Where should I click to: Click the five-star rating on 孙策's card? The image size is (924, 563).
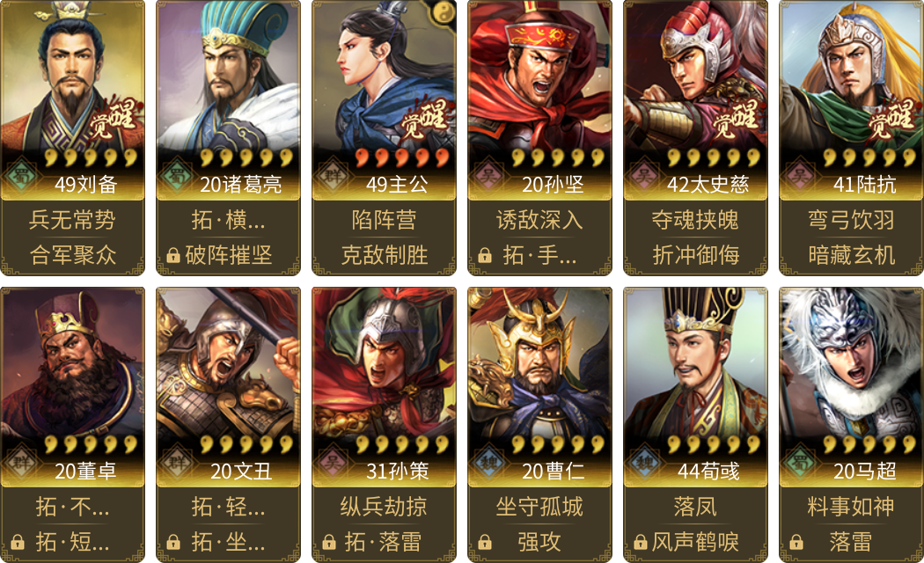click(x=402, y=444)
